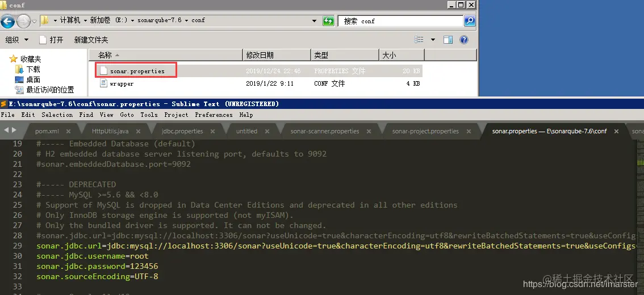Click the 收藏夹 star icon
This screenshot has height=295, width=644.
click(14, 59)
